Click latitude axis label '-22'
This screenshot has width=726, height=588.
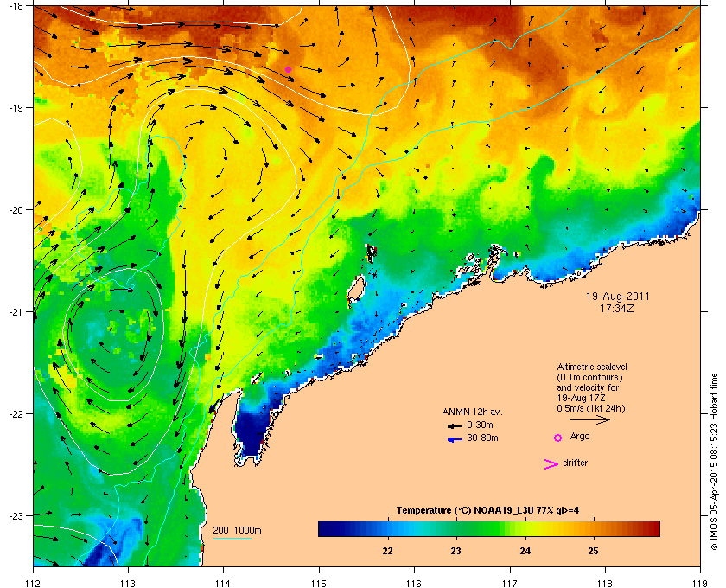click(x=16, y=413)
